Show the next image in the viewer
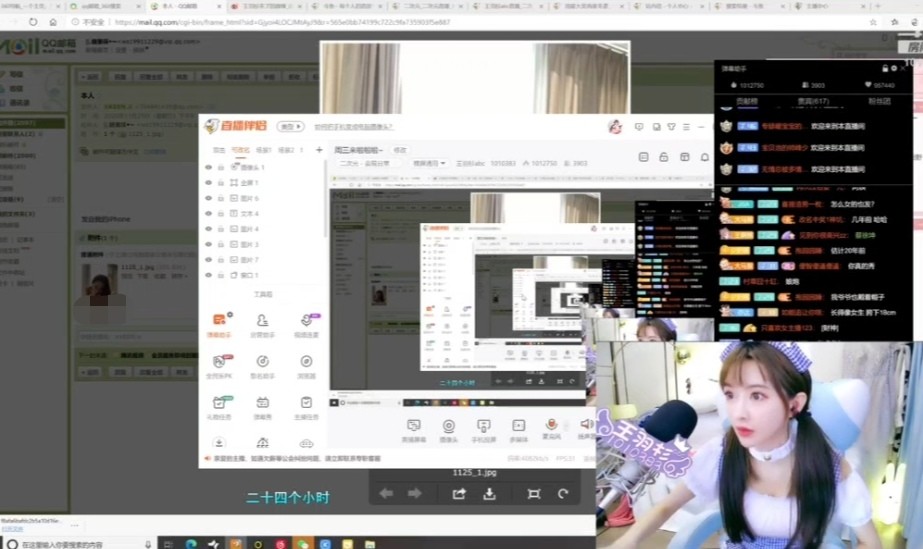Image resolution: width=923 pixels, height=549 pixels. [x=415, y=494]
